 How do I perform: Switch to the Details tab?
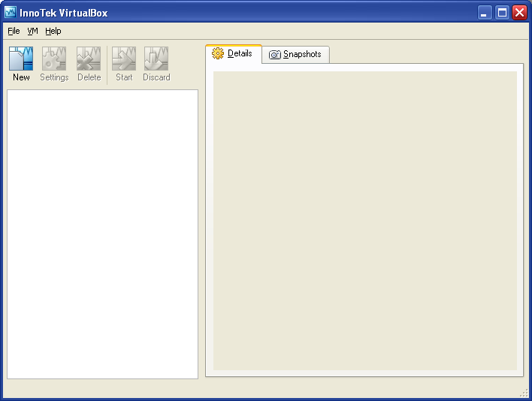click(234, 53)
